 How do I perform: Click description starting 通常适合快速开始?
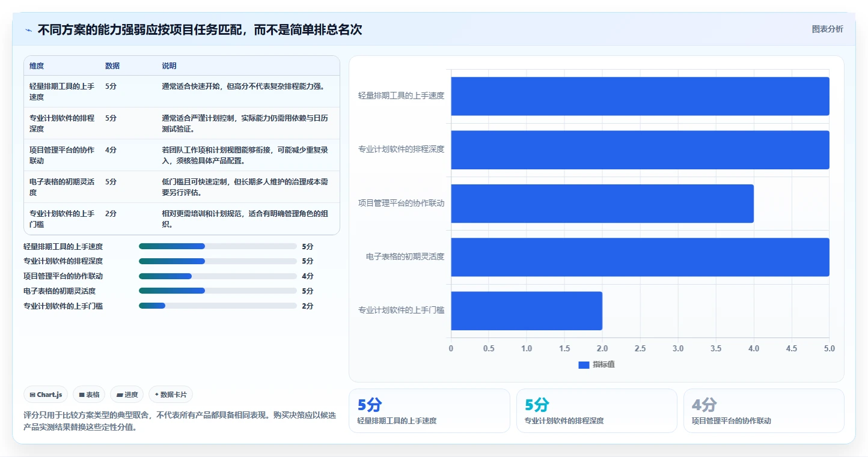point(243,86)
